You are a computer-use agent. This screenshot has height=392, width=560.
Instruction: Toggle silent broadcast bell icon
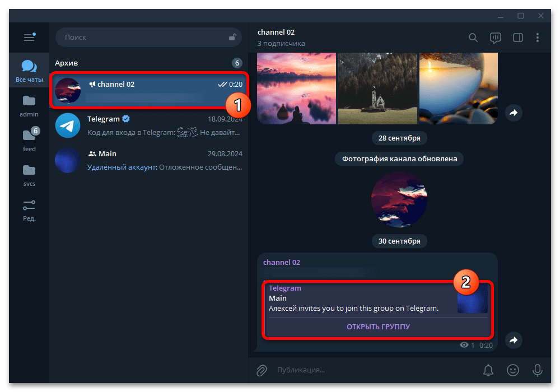tap(488, 370)
